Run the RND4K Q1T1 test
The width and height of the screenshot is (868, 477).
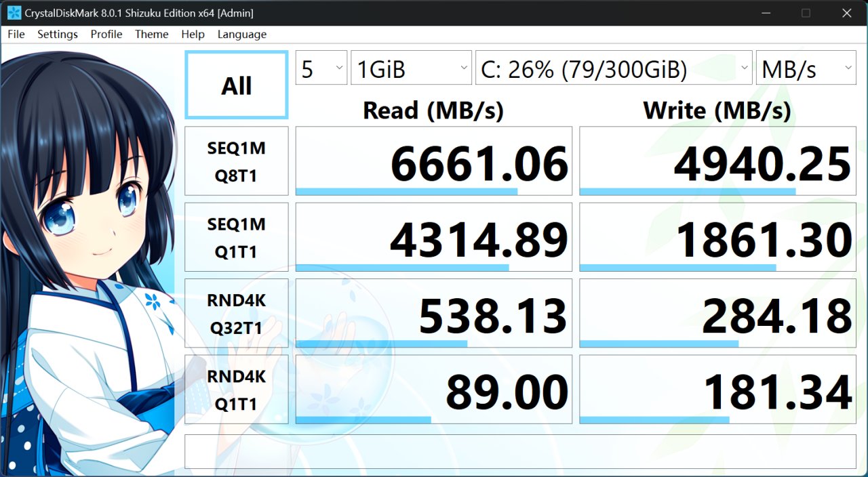(237, 390)
